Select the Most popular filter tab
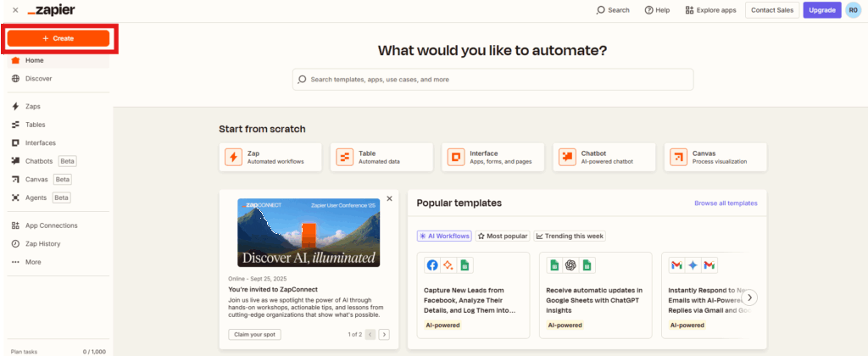868x356 pixels. click(503, 236)
